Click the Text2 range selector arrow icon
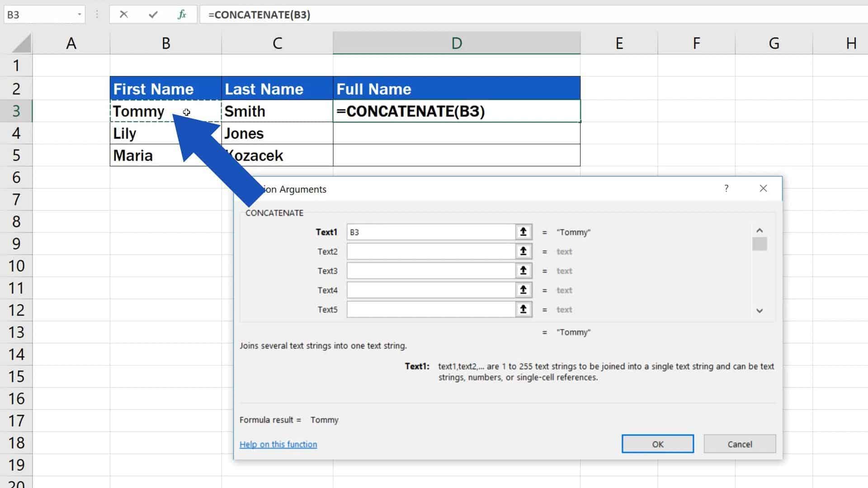868x488 pixels. (523, 251)
